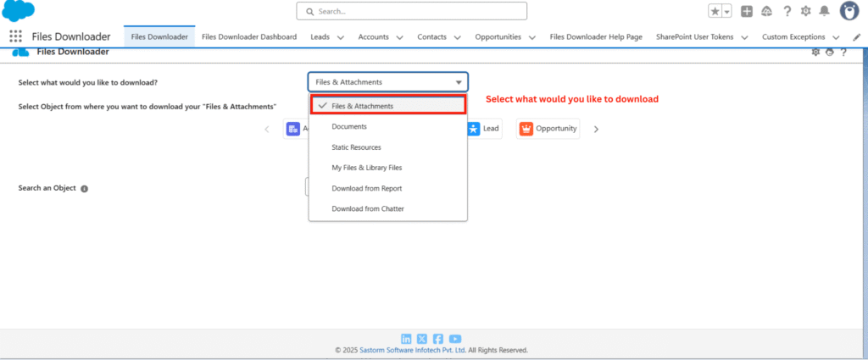Click the next objects right arrow
This screenshot has width=868, height=360.
click(x=596, y=130)
